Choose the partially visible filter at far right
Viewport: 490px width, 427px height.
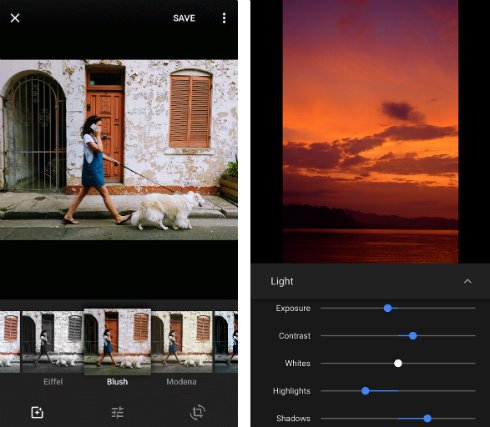click(226, 342)
